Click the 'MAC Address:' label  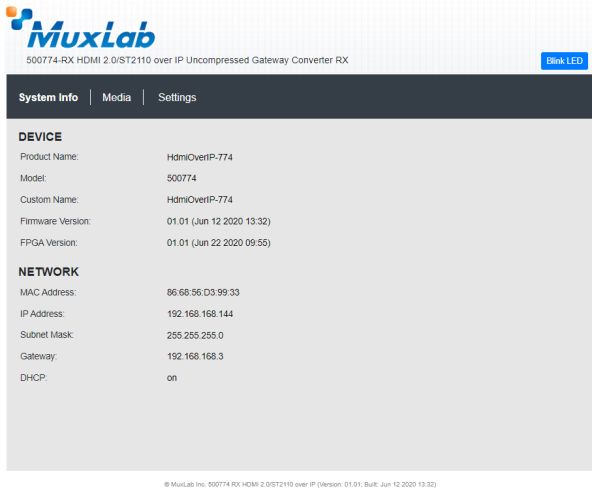(48, 292)
